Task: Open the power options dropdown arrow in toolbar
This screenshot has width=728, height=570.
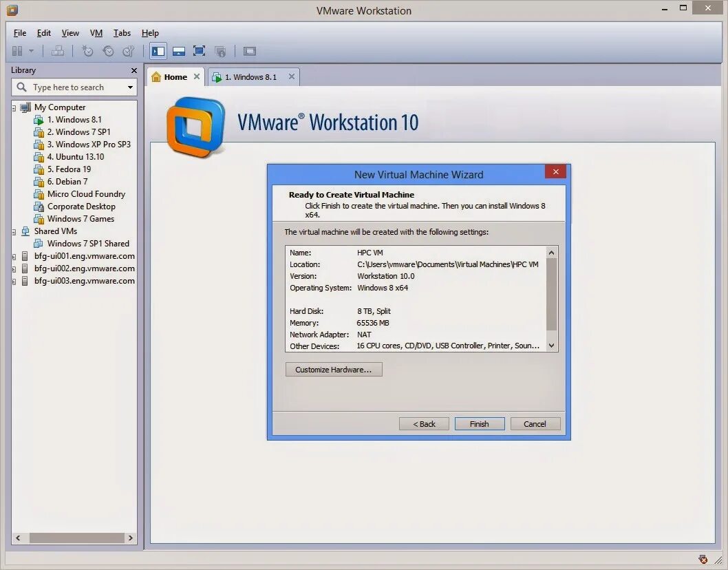Action: pos(32,51)
